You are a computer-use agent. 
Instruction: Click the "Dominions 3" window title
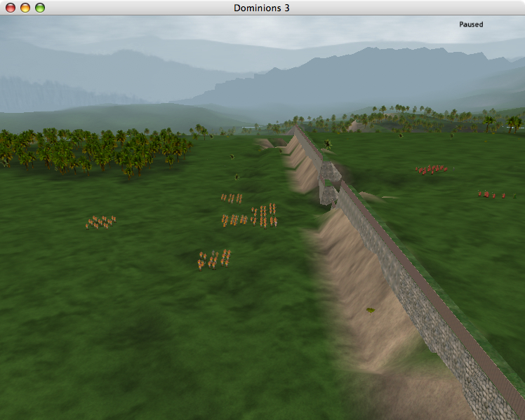coord(262,8)
